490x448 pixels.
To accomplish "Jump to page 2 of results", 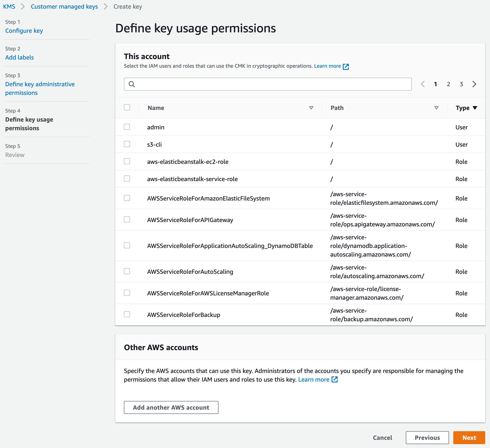I will [x=448, y=84].
